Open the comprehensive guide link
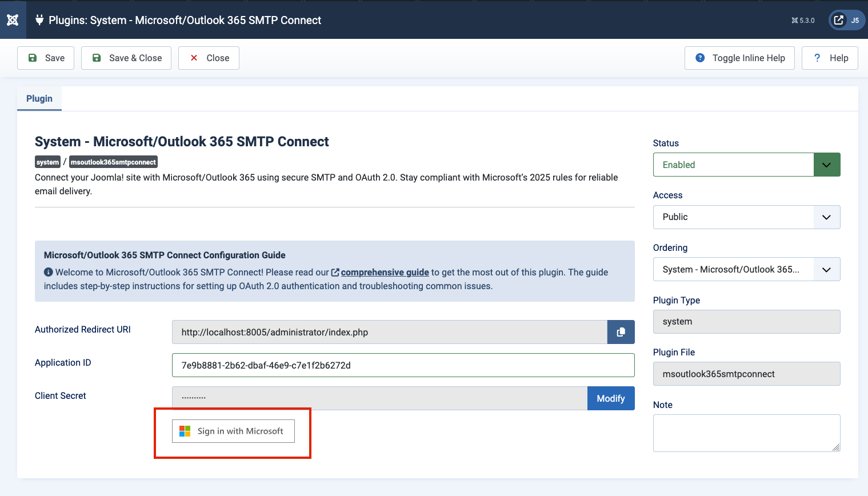868x496 pixels. pyautogui.click(x=385, y=272)
